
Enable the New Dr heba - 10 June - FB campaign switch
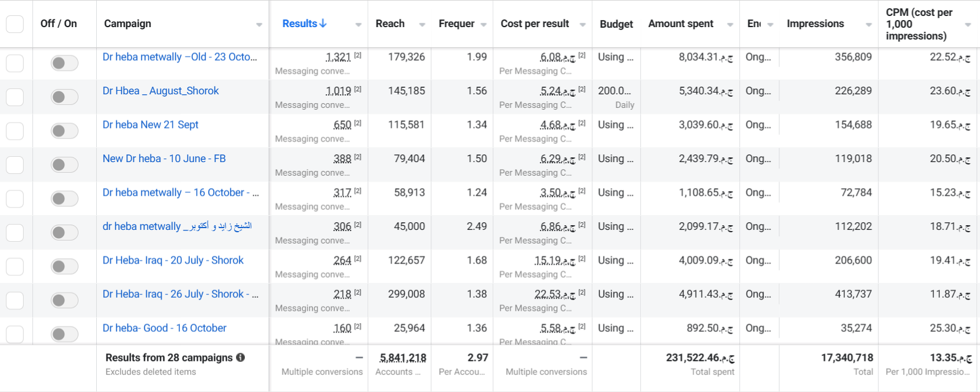pos(64,164)
